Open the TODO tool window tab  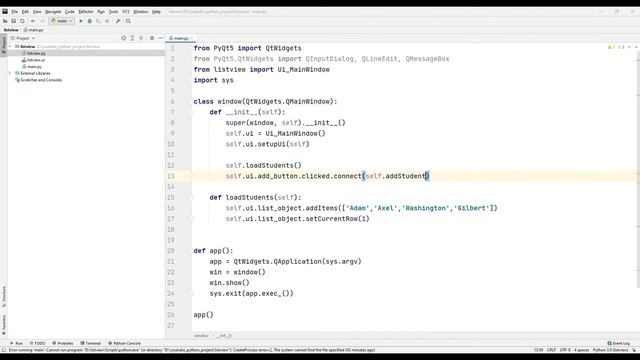(x=37, y=343)
